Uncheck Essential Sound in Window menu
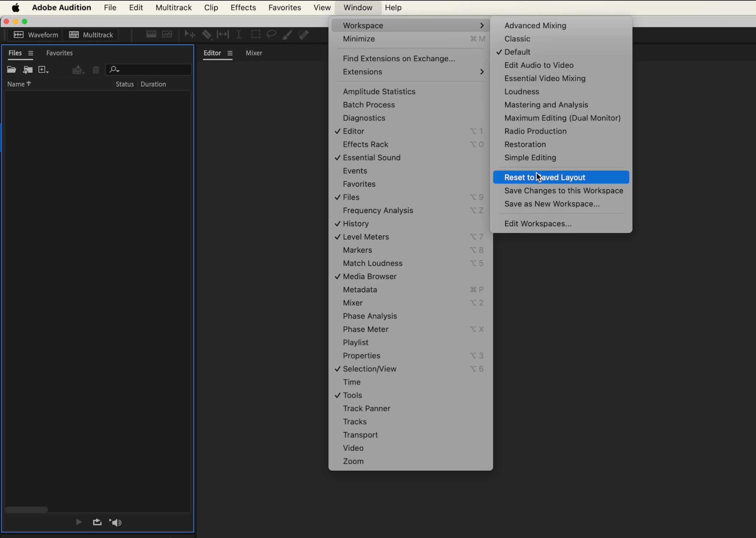The image size is (756, 538). tap(371, 158)
